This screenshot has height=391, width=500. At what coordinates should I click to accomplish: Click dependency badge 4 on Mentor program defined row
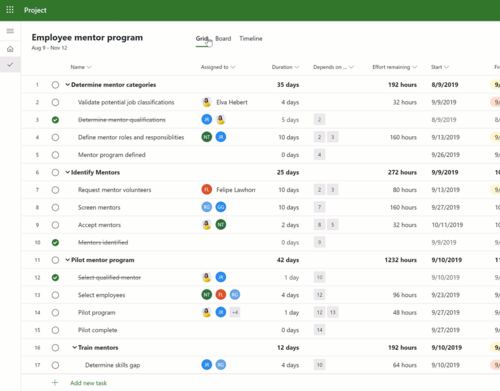coord(319,155)
